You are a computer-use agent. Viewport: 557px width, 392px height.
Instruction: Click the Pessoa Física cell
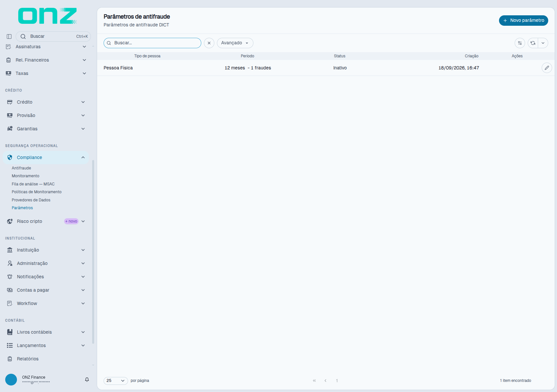[118, 68]
